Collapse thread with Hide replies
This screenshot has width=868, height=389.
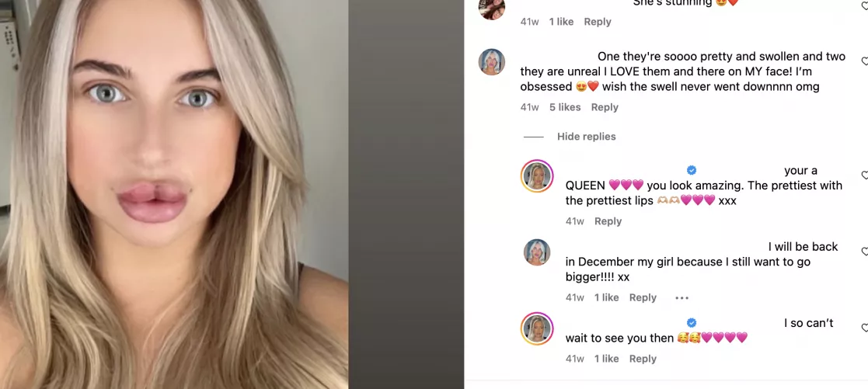point(586,137)
